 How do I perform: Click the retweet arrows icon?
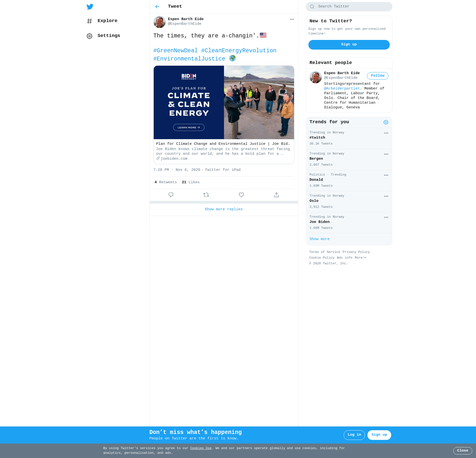point(206,195)
